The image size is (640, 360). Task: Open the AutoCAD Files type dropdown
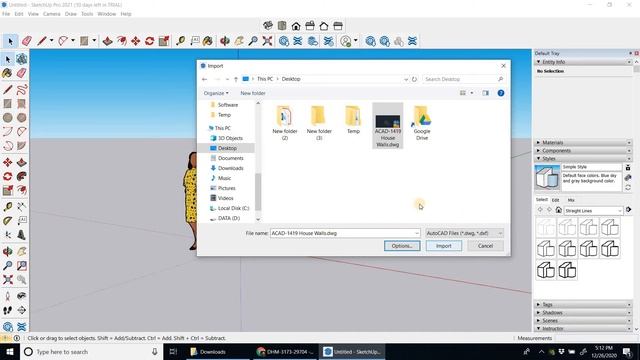pos(464,233)
